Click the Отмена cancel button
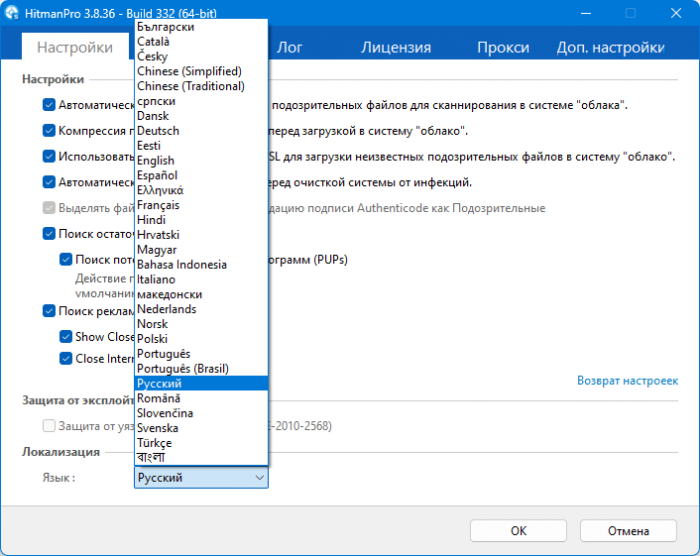Image resolution: width=700 pixels, height=556 pixels. coord(628,531)
